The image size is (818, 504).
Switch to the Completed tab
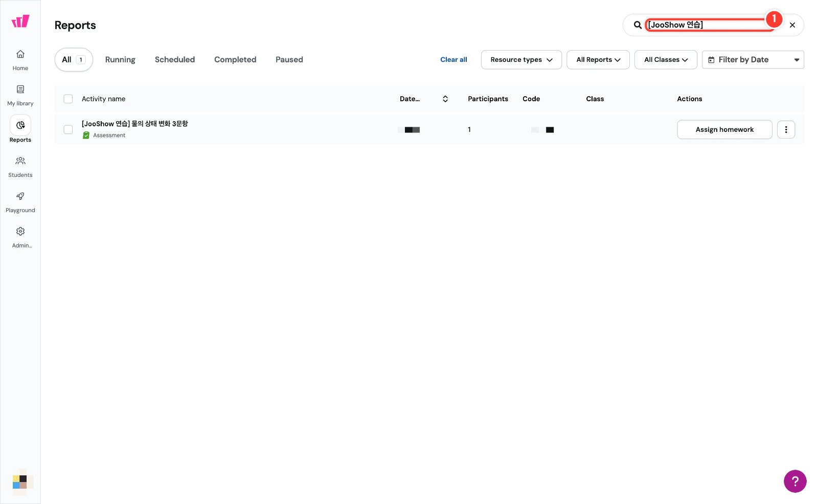pyautogui.click(x=235, y=60)
